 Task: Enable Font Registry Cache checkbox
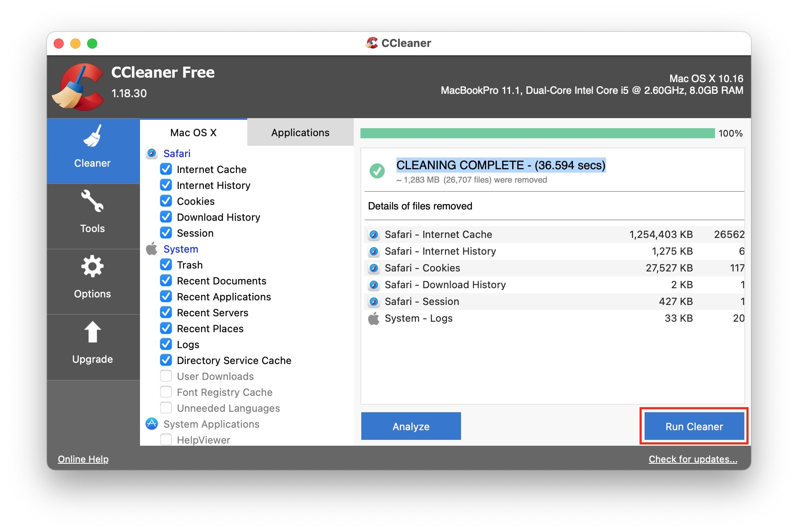pos(166,392)
